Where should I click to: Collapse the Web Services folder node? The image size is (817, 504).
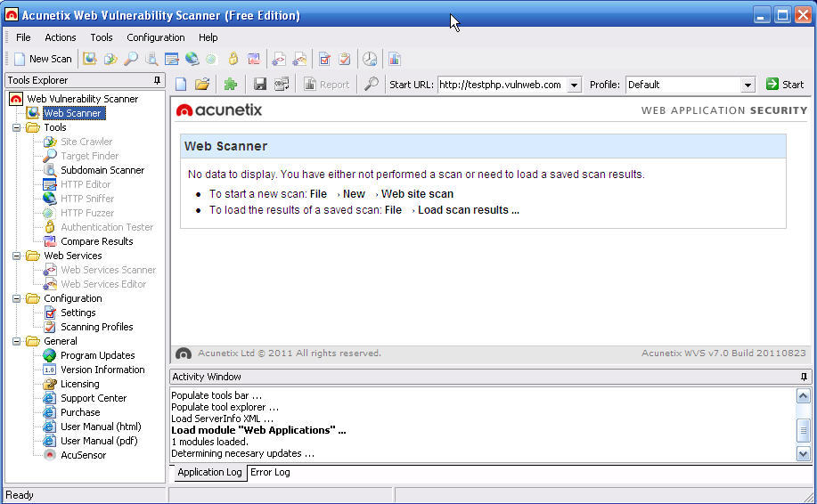click(x=17, y=256)
